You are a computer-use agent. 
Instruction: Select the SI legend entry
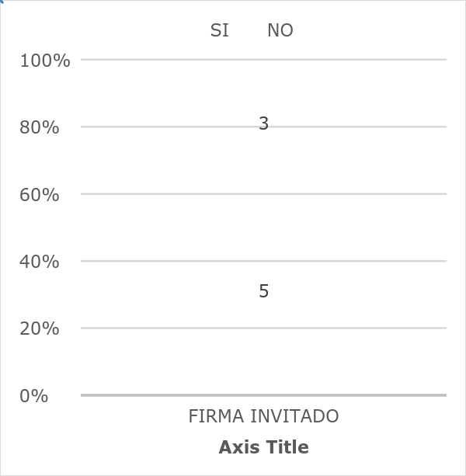[219, 30]
